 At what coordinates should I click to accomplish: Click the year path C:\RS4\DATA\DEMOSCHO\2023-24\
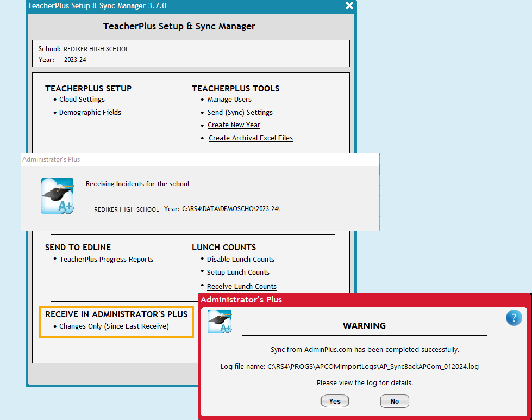click(231, 209)
